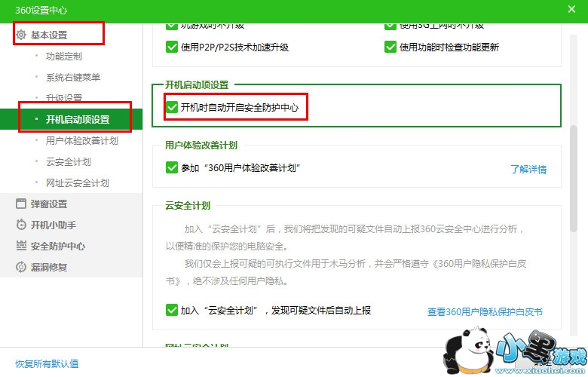Open the 弹窗设置 section
The width and height of the screenshot is (588, 377).
[49, 204]
